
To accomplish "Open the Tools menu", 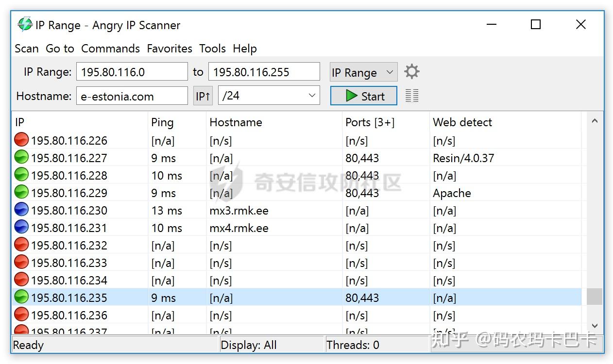I will click(x=212, y=49).
